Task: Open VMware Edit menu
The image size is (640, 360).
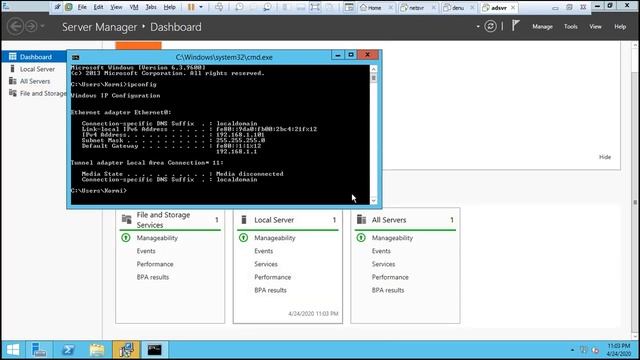Action: [x=98, y=7]
